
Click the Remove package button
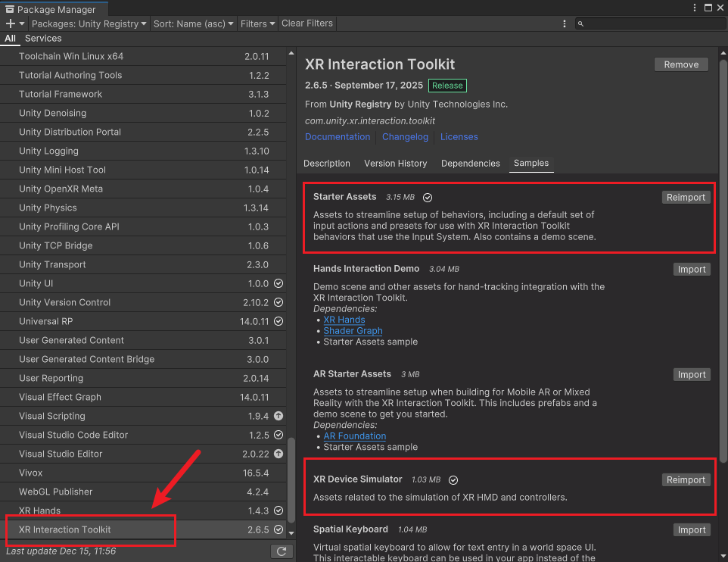tap(681, 64)
